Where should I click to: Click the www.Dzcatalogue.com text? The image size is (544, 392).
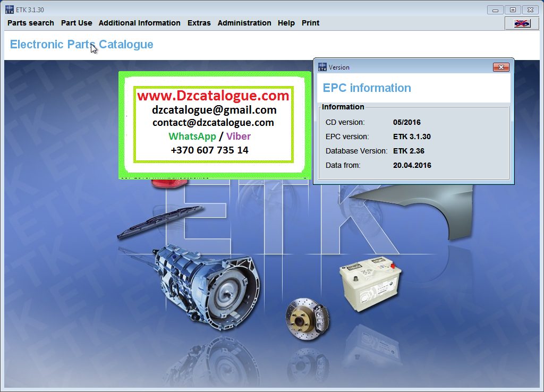(213, 96)
